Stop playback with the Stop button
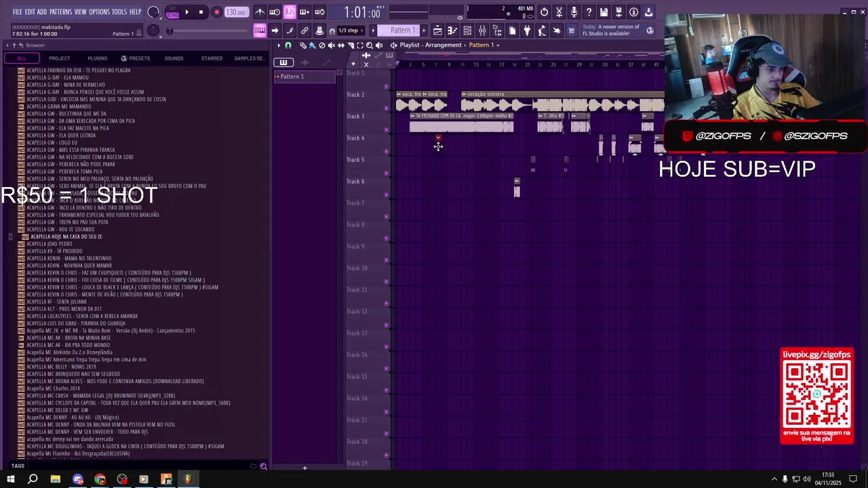Image resolution: width=868 pixels, height=488 pixels. (x=201, y=12)
